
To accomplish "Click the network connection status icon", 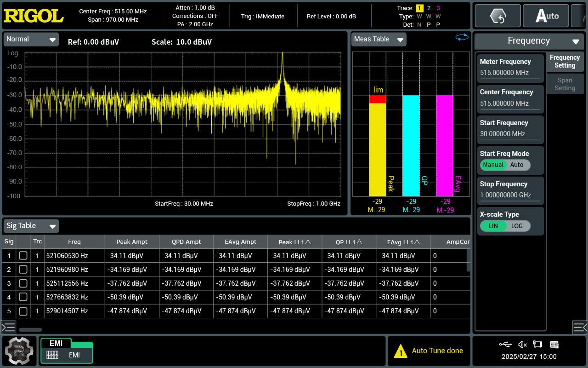I will coord(538,344).
